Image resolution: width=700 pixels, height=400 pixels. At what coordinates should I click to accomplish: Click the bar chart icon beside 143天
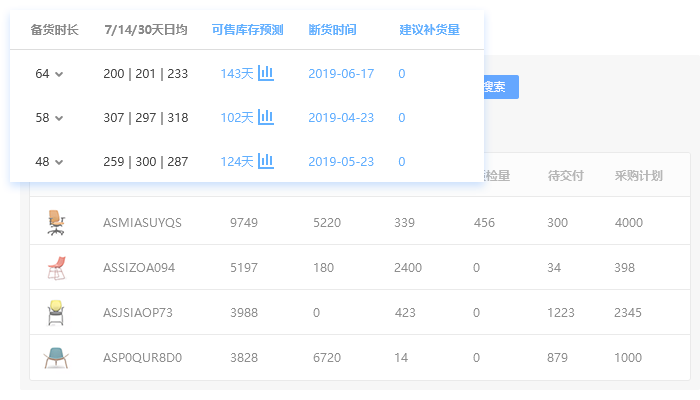tap(266, 73)
